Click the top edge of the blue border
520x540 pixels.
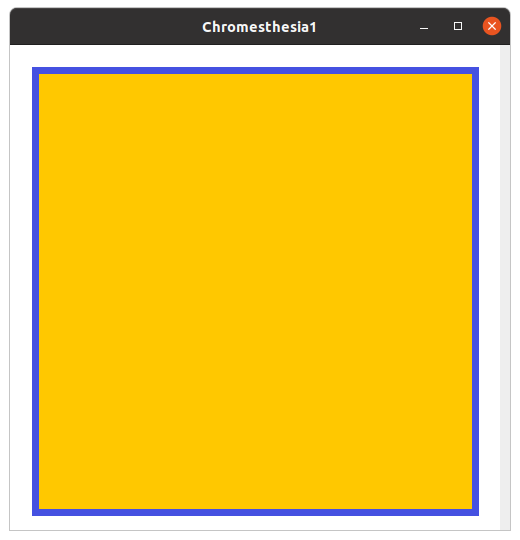(x=256, y=71)
